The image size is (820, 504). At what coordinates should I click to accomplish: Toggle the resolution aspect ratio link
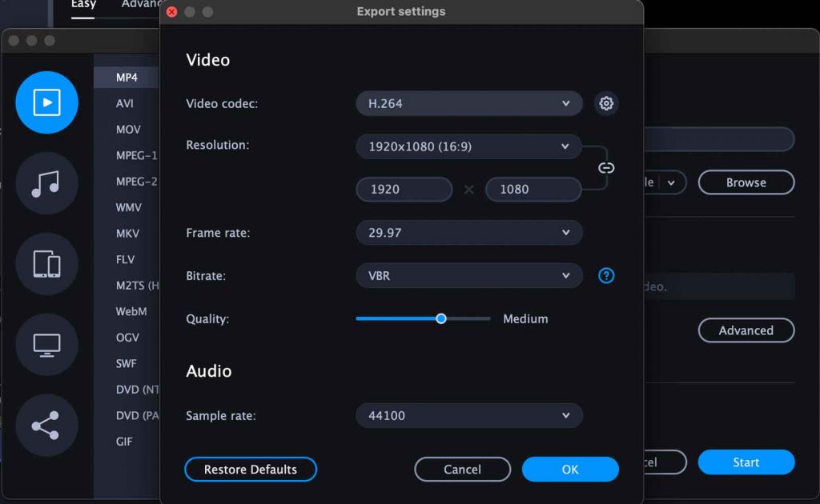pyautogui.click(x=606, y=168)
